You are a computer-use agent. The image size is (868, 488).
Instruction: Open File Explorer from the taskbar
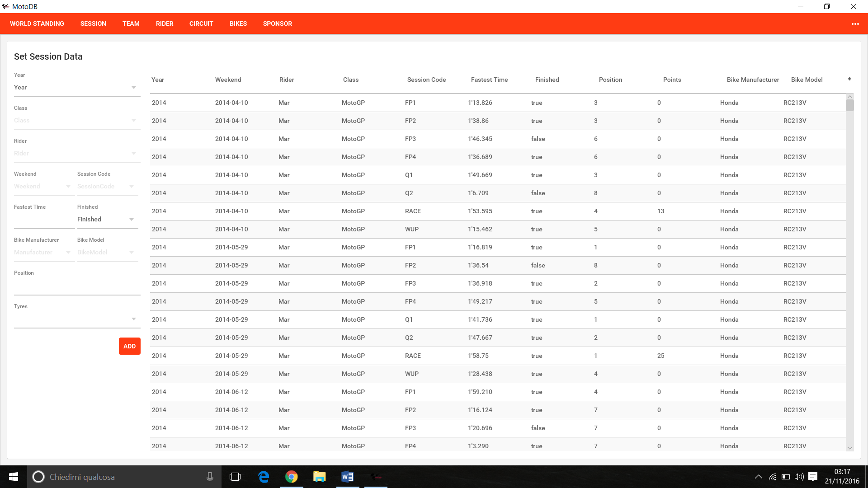(319, 477)
